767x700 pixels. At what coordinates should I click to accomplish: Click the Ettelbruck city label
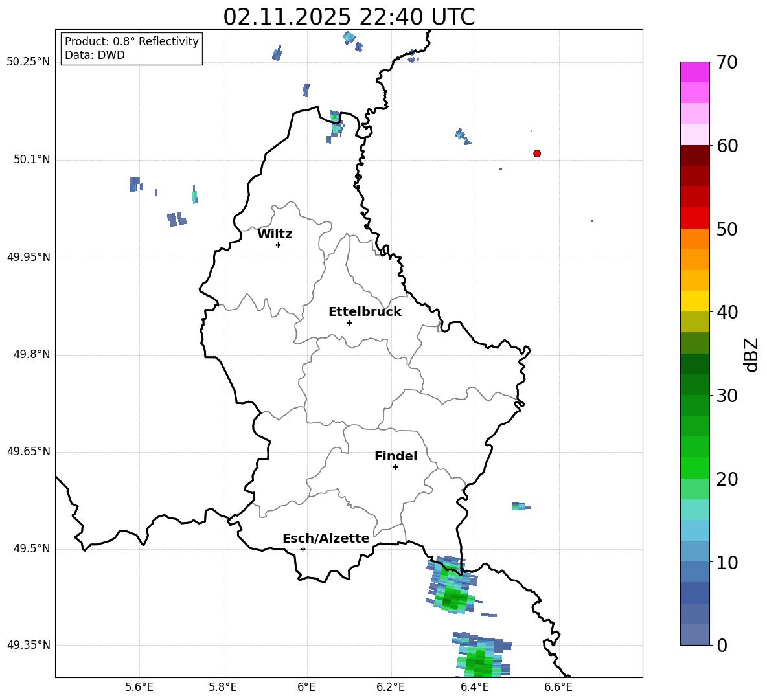click(365, 312)
